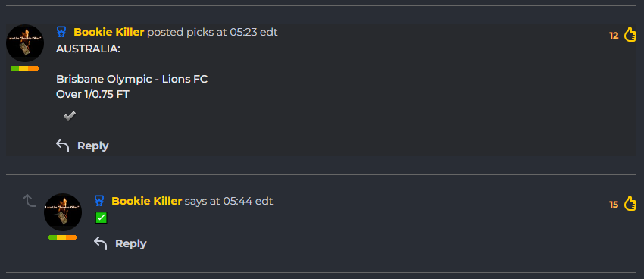Click the blue badge icon beside the 05:23 post author

coord(61,32)
